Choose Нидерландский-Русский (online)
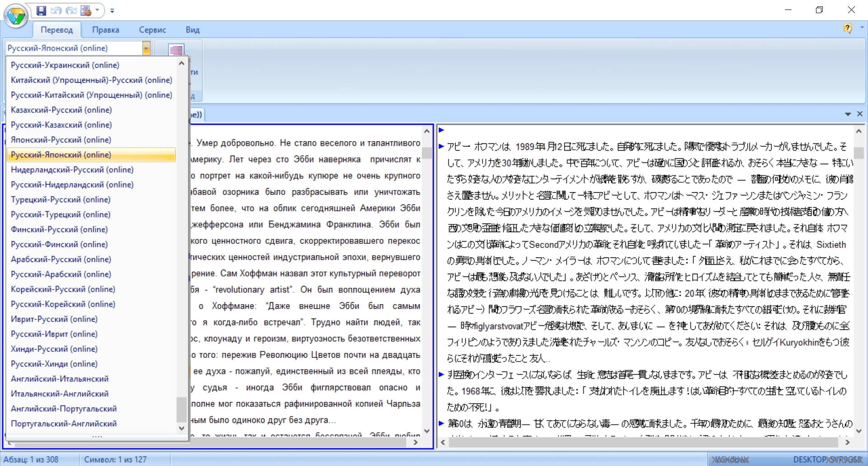The image size is (868, 466). click(x=91, y=170)
